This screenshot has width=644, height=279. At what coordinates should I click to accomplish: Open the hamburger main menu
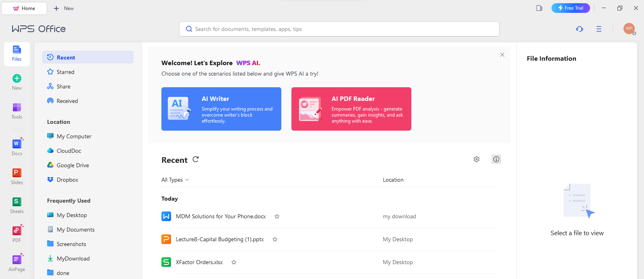[599, 29]
